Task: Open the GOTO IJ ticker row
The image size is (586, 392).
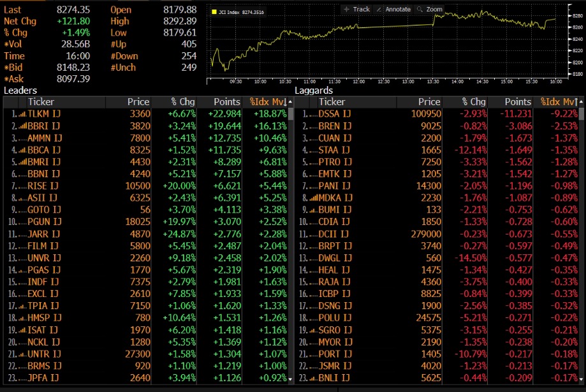Action: [44, 210]
